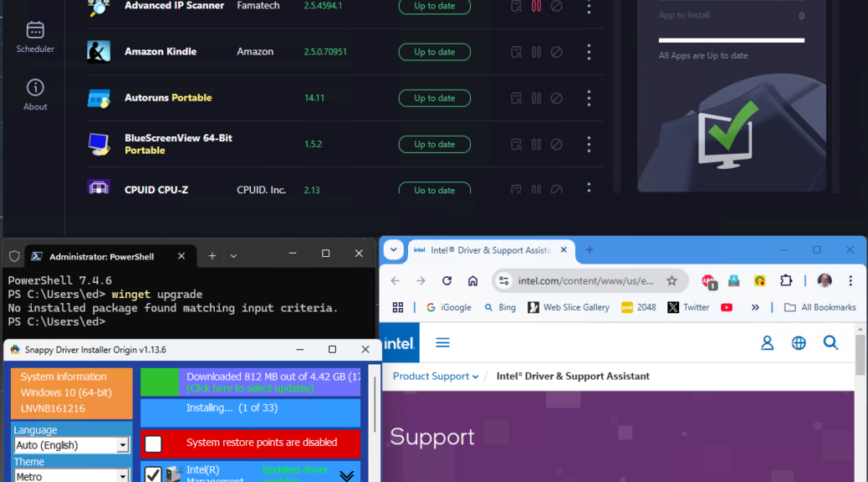868x482 pixels.
Task: Open more options for Advanced IP Scanner row
Action: [589, 7]
